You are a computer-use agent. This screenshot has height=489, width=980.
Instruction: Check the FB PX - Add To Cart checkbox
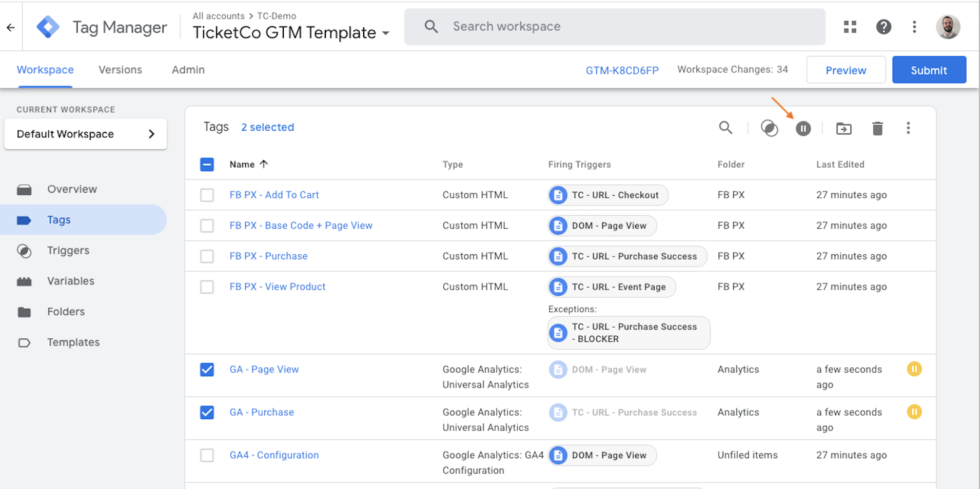tap(207, 195)
